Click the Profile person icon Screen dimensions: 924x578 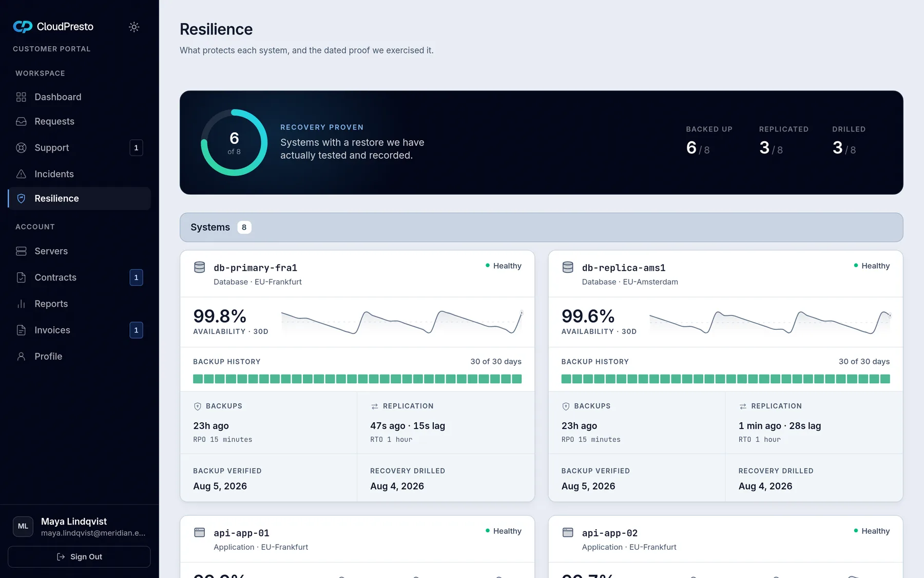21,357
